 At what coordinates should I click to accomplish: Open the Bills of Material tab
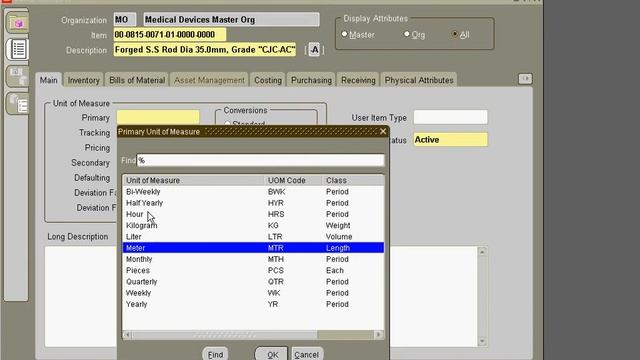(137, 80)
